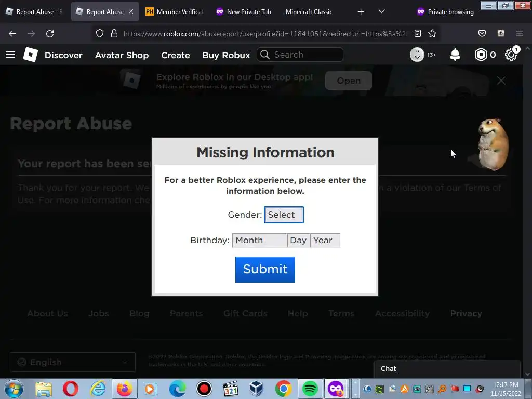Open the Jobs footer link
Image resolution: width=532 pixels, height=399 pixels.
point(98,313)
